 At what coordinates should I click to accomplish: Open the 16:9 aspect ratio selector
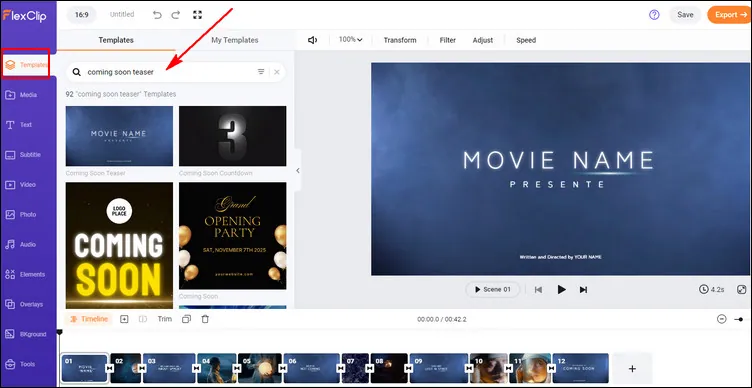(82, 15)
